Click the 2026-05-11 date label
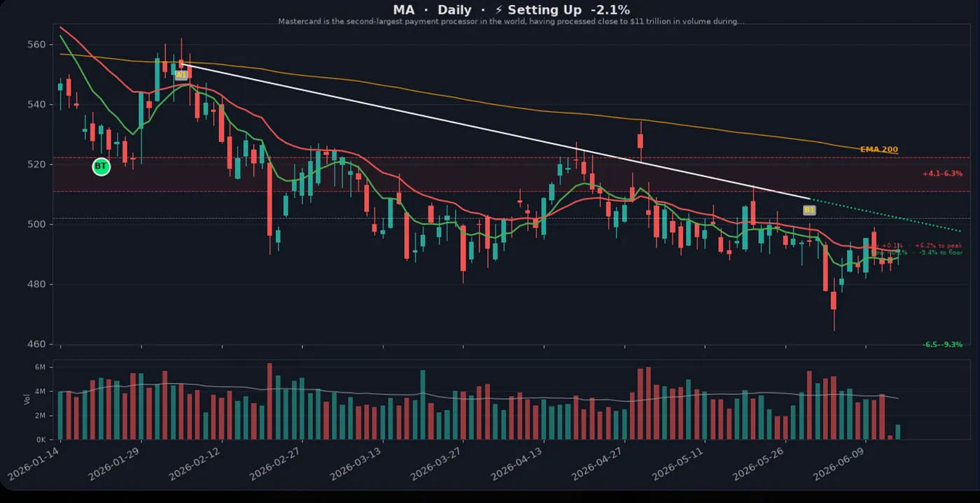 (x=678, y=465)
